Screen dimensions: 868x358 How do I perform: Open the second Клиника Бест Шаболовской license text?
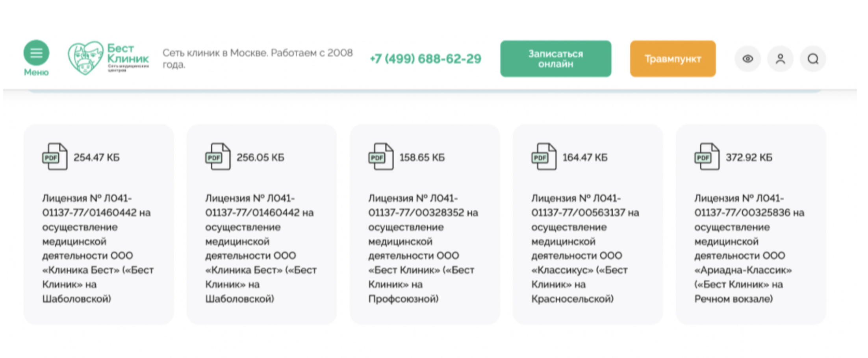(261, 248)
